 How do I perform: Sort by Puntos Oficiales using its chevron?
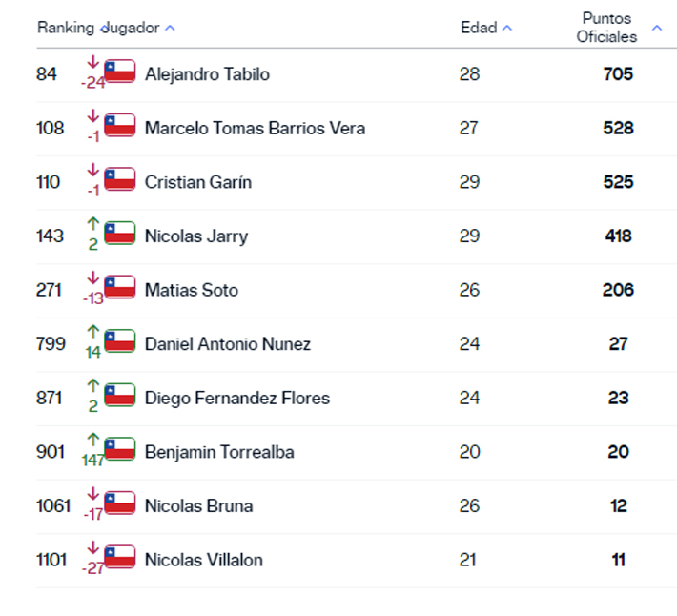pyautogui.click(x=657, y=28)
